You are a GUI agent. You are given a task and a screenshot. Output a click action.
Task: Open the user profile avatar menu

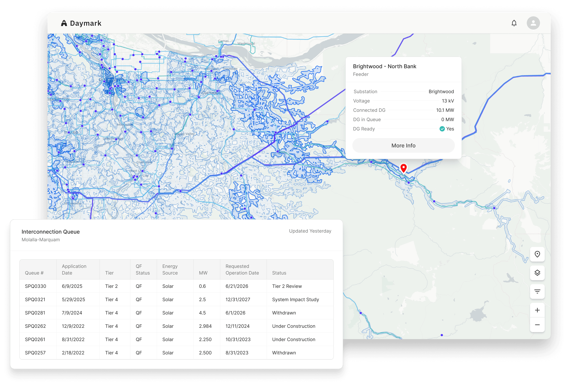tap(533, 23)
